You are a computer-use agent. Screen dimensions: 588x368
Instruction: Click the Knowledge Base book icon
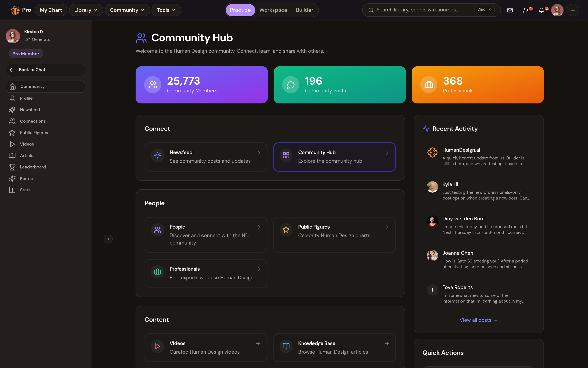pos(286,346)
